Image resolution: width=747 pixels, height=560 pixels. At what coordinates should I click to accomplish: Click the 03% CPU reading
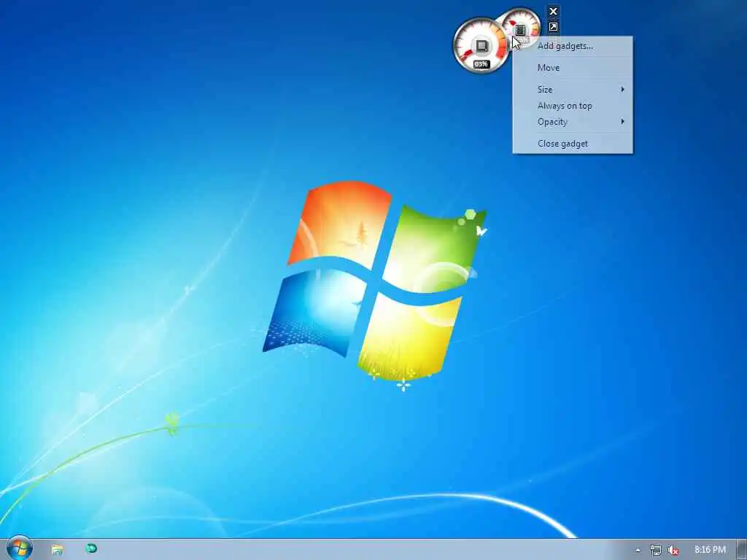point(481,64)
